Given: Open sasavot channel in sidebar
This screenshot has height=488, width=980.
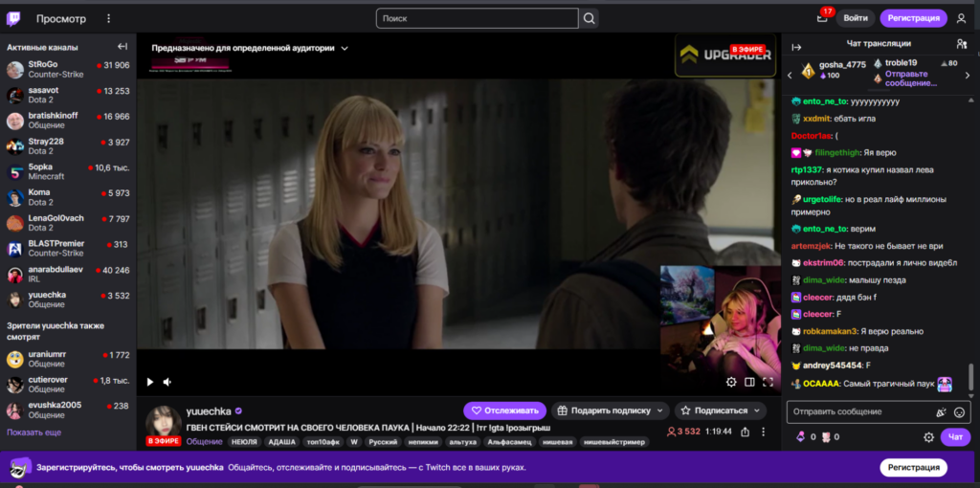Looking at the screenshot, I should (68, 95).
